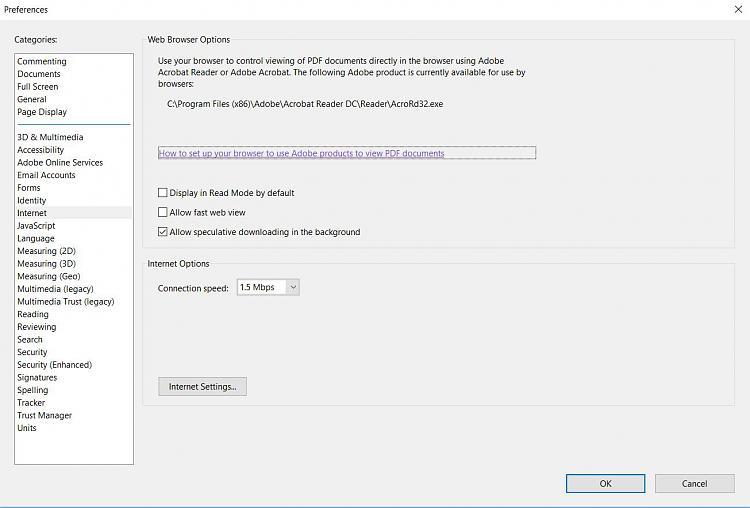Select Multimedia (legacy) category
The height and width of the screenshot is (508, 750).
tap(55, 289)
